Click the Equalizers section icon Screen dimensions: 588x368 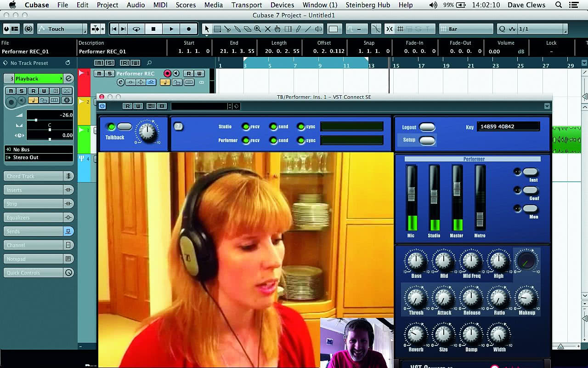(68, 218)
